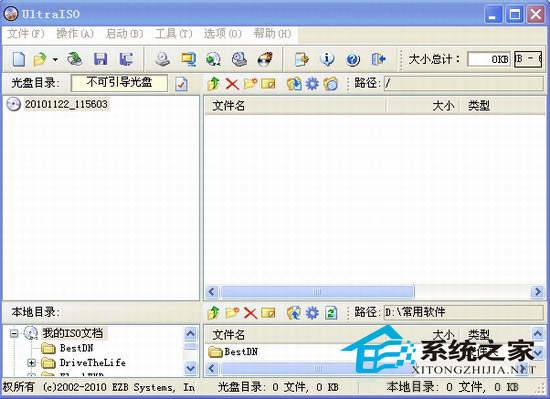Click the red X delete in local panel
The image size is (550, 399).
coord(250,313)
